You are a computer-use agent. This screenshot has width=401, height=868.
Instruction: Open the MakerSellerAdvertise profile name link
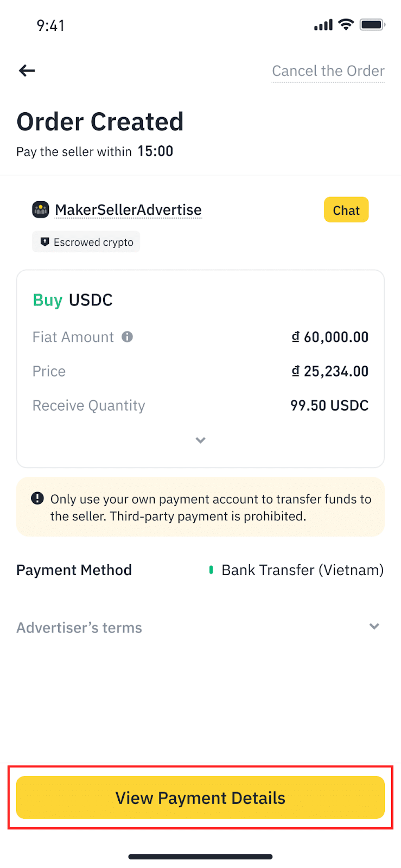point(128,210)
